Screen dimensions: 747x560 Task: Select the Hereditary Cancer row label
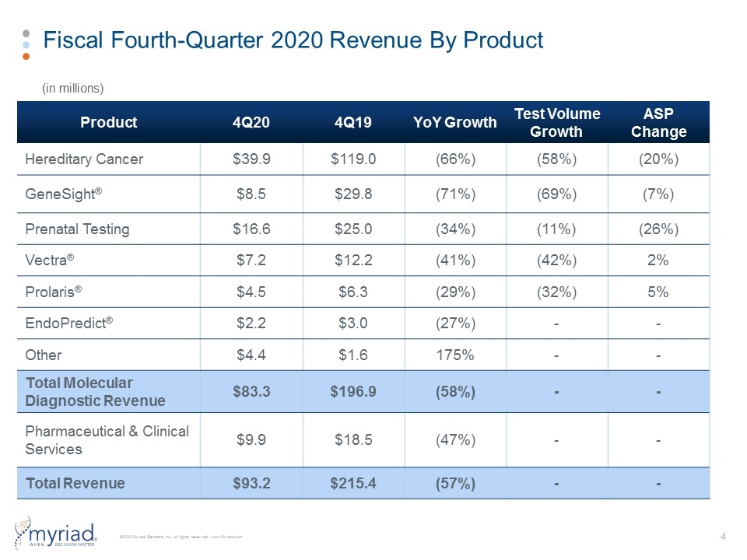(84, 159)
